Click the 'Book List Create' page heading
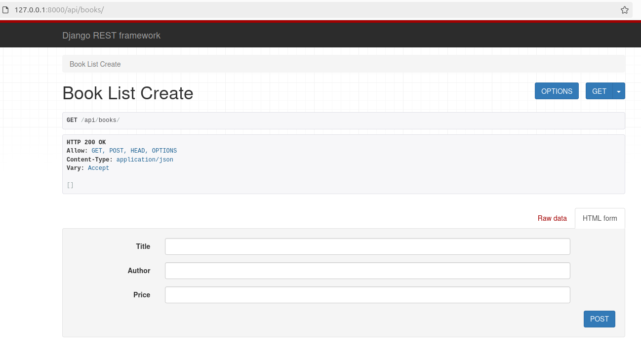Image resolution: width=641 pixels, height=364 pixels. 128,93
